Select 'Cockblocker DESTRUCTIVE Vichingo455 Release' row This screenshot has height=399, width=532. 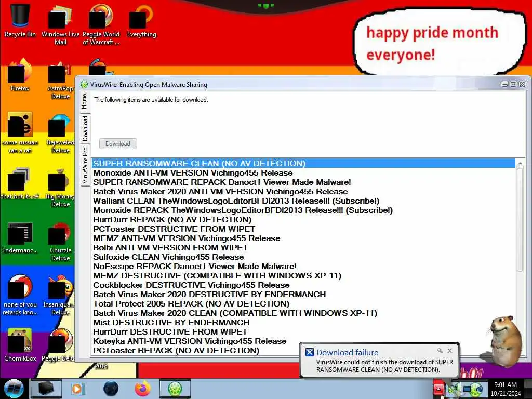[x=303, y=285]
